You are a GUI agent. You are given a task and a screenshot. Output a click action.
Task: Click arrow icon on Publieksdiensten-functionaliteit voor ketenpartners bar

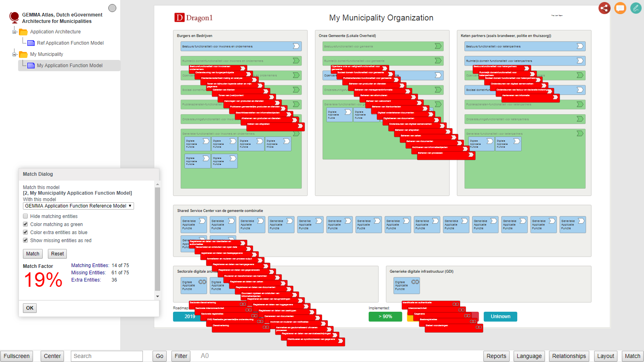coord(580,104)
